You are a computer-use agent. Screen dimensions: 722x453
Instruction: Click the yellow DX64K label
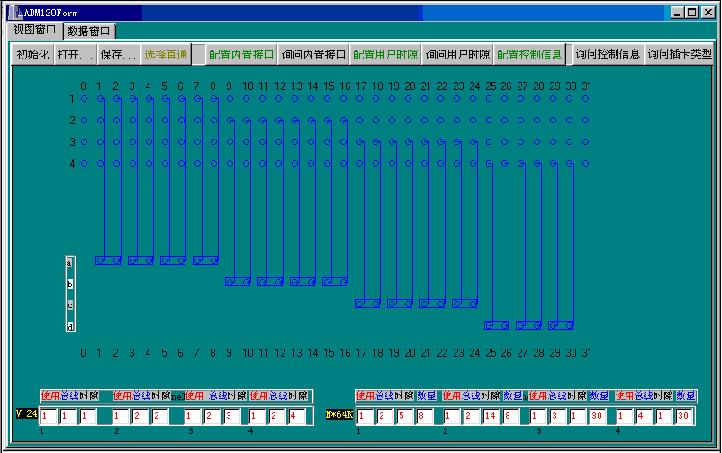click(340, 414)
